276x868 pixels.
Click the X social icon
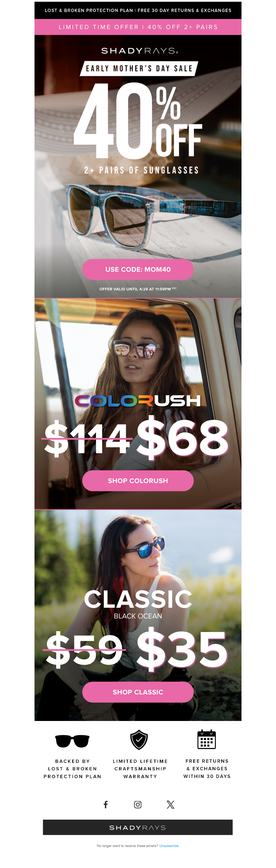pyautogui.click(x=170, y=804)
